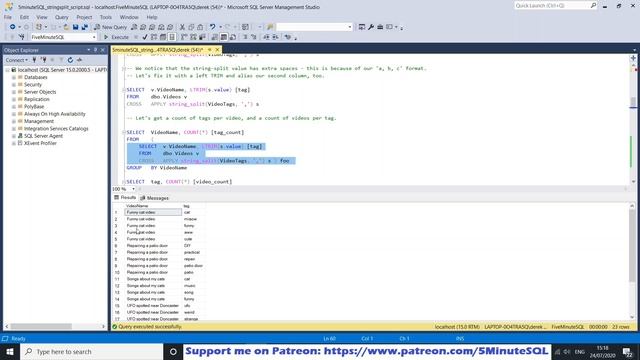Toggle Results to Grid icon
The width and height of the screenshot is (640, 360).
pos(224,37)
